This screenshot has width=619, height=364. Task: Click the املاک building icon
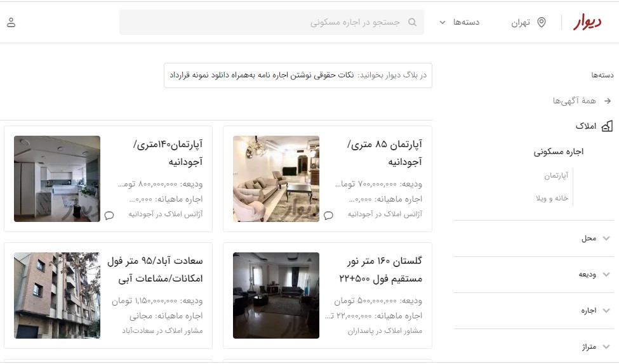(607, 126)
